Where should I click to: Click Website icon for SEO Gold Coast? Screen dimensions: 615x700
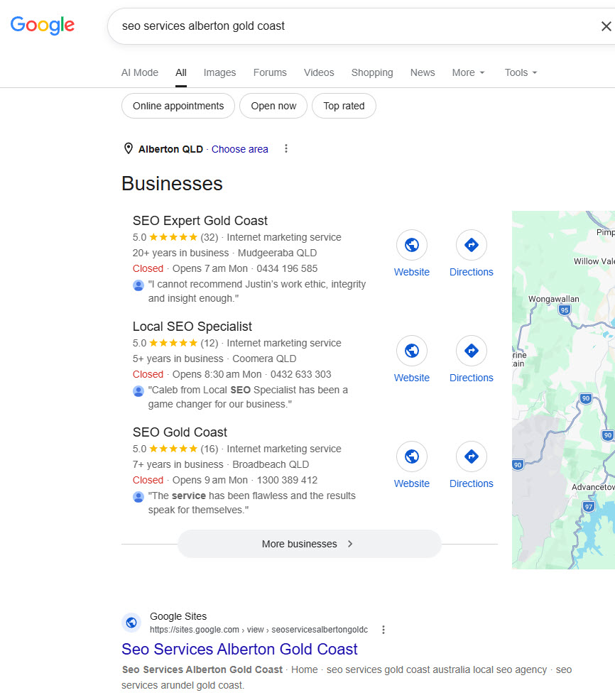[412, 456]
